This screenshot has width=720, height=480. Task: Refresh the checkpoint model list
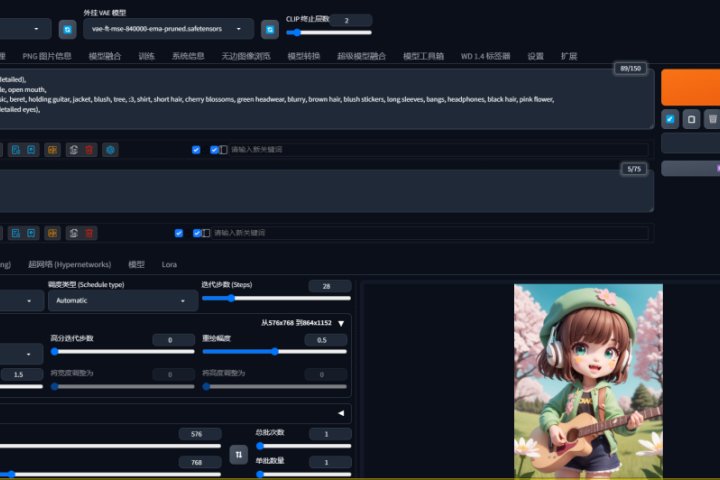68,29
